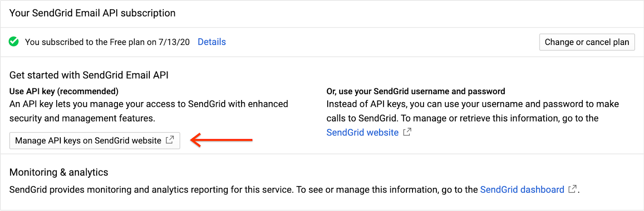Click the username and password option heading
Screen dimensions: 644x211
pyautogui.click(x=415, y=91)
